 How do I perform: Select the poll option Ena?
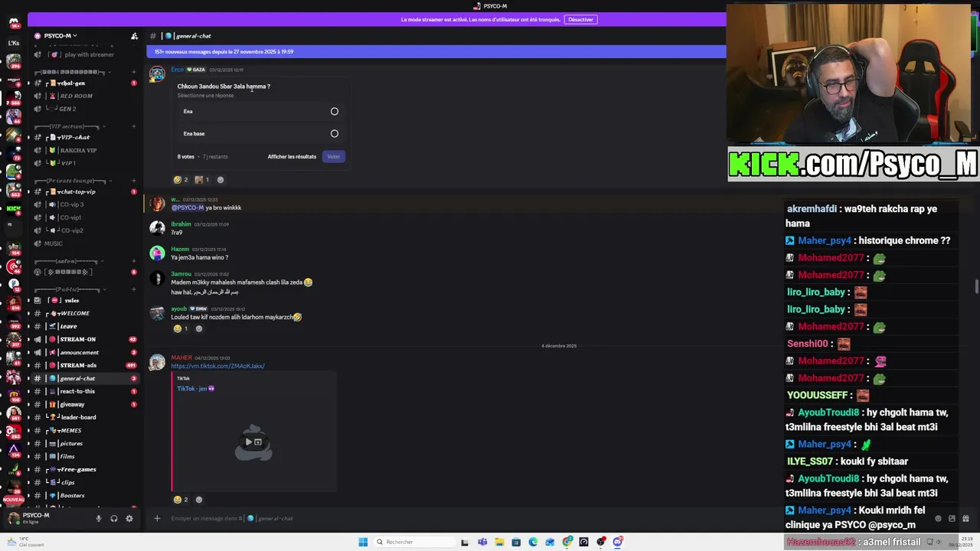pyautogui.click(x=260, y=112)
